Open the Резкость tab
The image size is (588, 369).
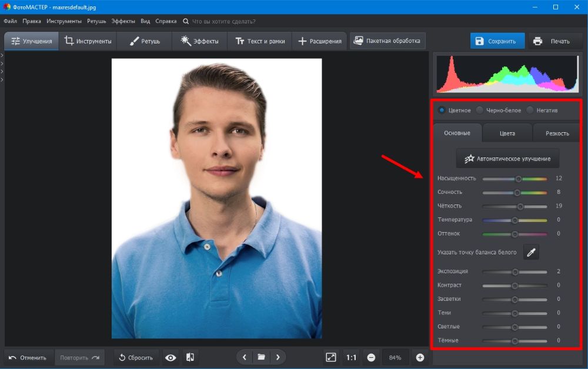pyautogui.click(x=557, y=133)
